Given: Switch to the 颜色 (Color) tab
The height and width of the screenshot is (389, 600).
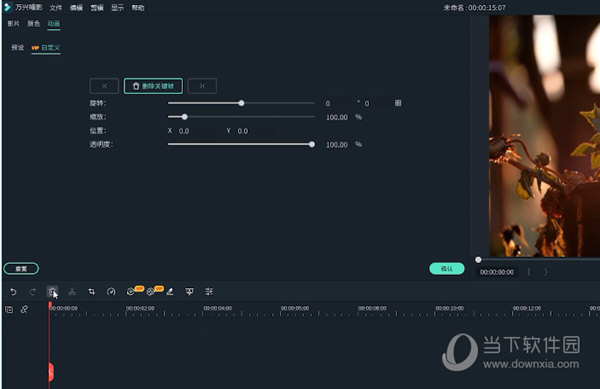Looking at the screenshot, I should (34, 24).
